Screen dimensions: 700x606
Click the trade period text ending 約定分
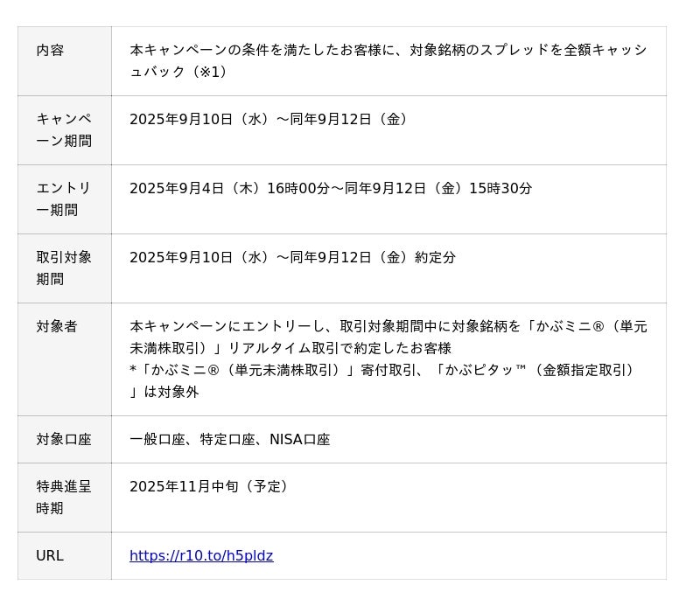point(292,258)
